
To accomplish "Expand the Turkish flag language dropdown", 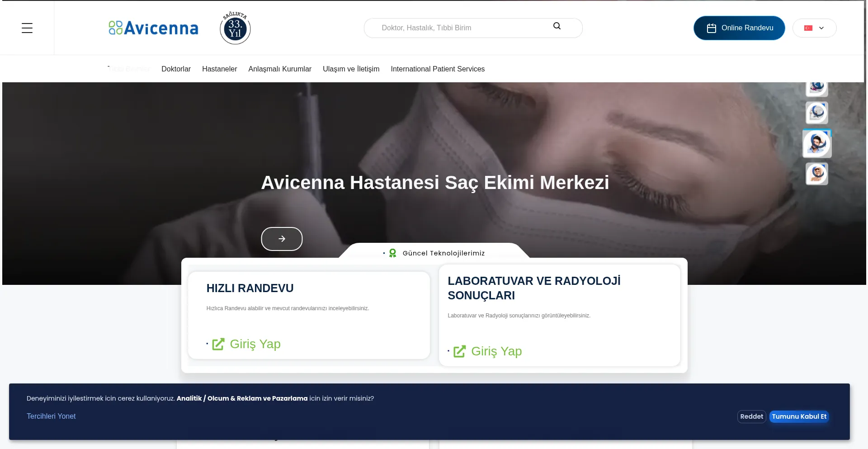I will (x=814, y=28).
